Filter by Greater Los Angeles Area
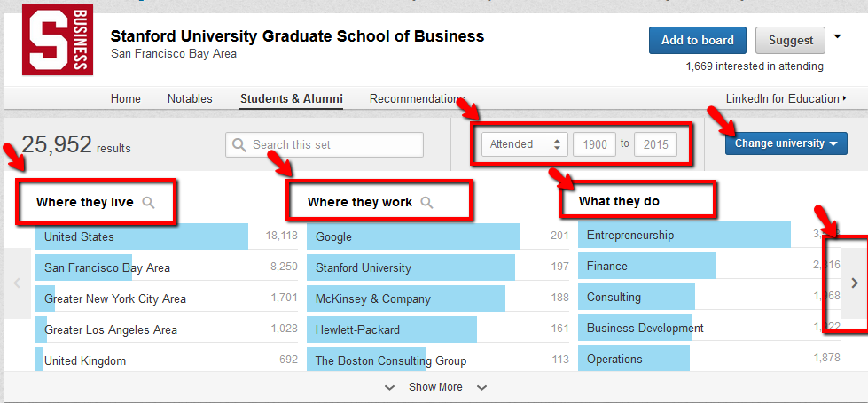This screenshot has height=403, width=868. point(167,329)
